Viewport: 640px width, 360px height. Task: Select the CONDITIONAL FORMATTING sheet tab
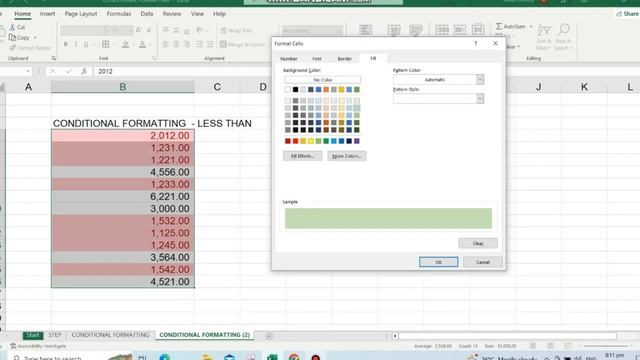111,335
